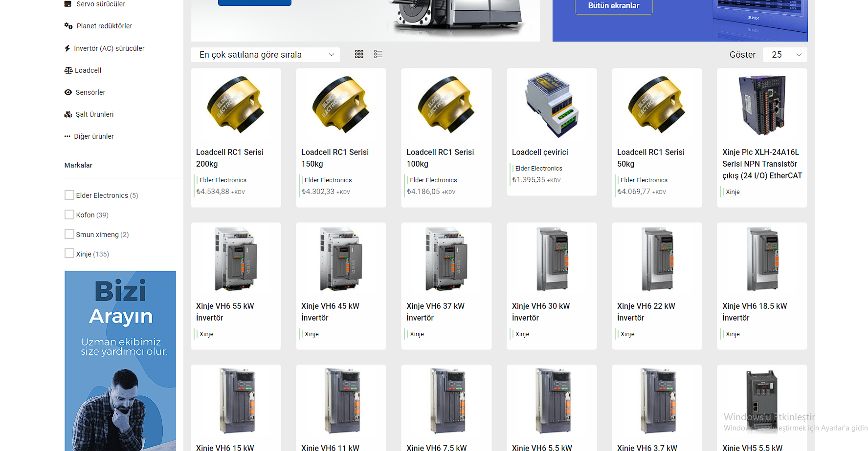Check the Elder Electronics brand filter
868x451 pixels.
coord(69,195)
